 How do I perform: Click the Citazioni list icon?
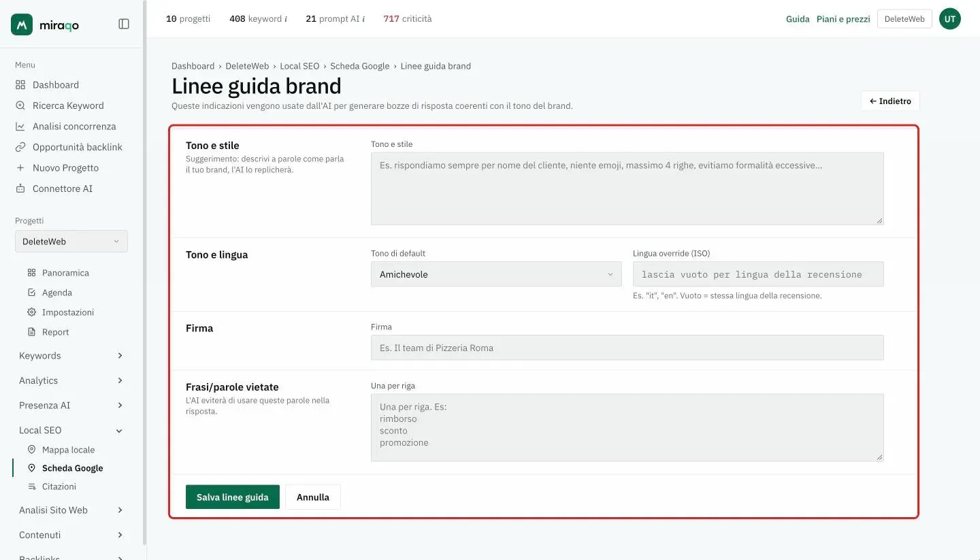coord(31,487)
